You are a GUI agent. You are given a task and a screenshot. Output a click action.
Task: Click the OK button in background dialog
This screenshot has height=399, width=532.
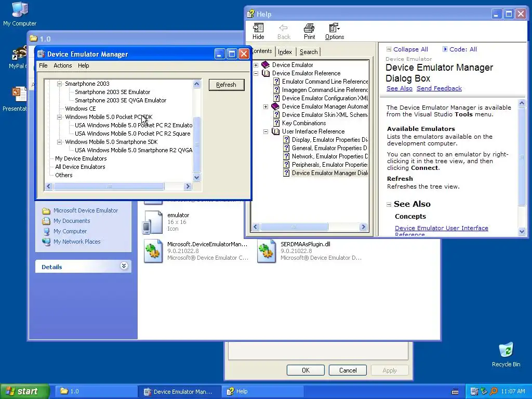tap(305, 370)
